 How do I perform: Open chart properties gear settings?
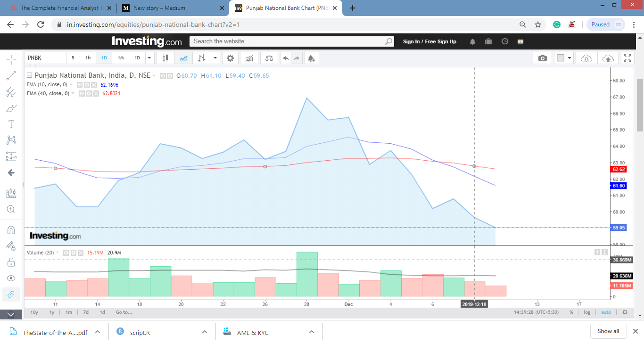click(x=230, y=58)
